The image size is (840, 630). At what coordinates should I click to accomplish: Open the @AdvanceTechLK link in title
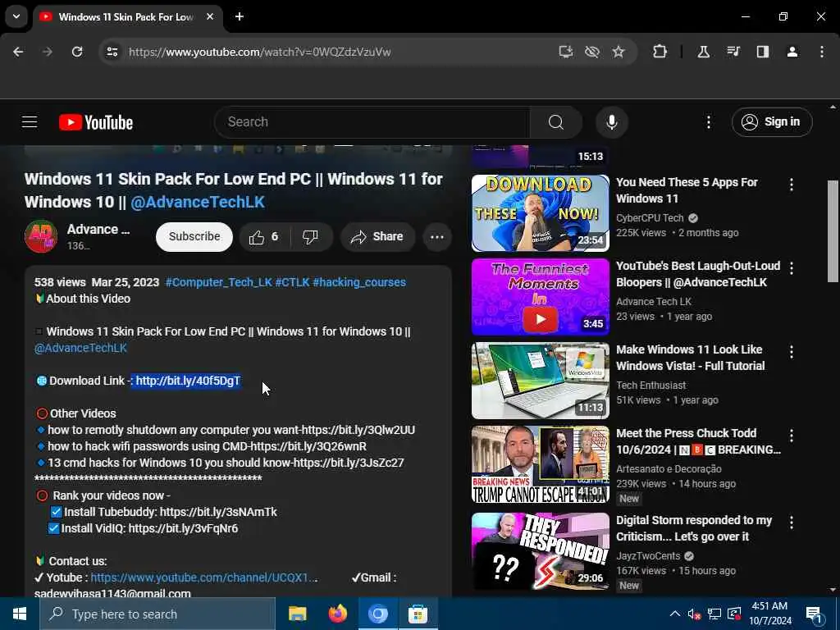click(198, 202)
